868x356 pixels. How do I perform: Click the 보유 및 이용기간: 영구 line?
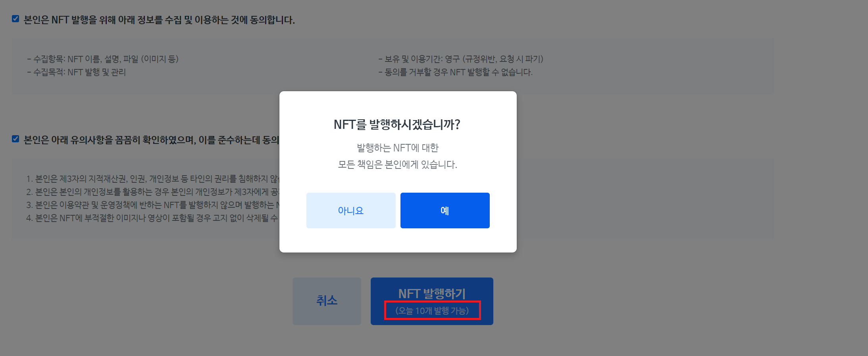coord(461,59)
